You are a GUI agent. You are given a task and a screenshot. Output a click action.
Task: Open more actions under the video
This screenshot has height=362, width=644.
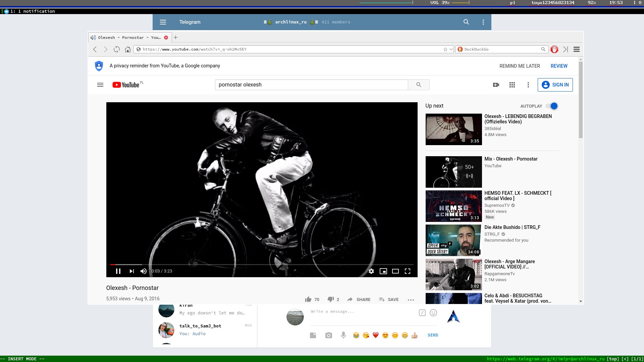(411, 300)
